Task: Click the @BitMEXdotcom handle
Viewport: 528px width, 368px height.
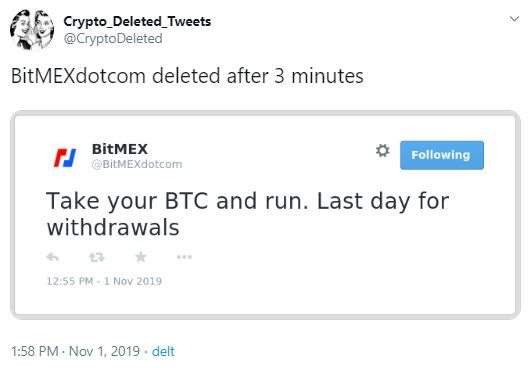Action: click(137, 164)
